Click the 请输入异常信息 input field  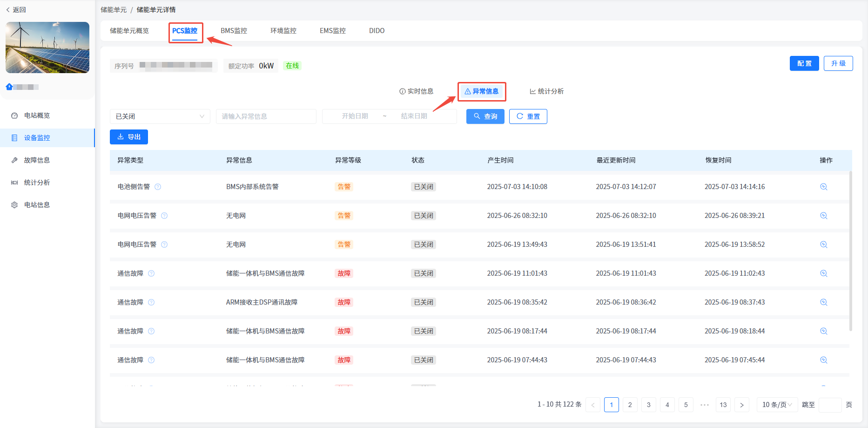click(x=266, y=116)
